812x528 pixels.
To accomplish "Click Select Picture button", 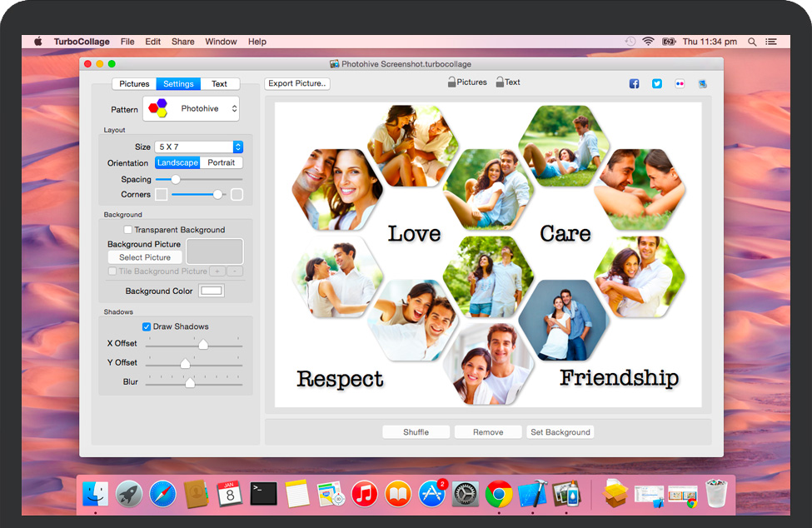I will pos(145,257).
